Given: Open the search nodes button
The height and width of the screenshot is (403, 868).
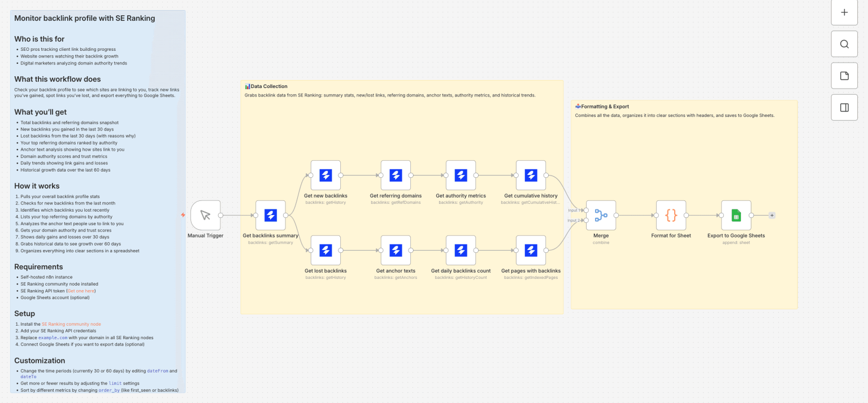Looking at the screenshot, I should point(844,44).
